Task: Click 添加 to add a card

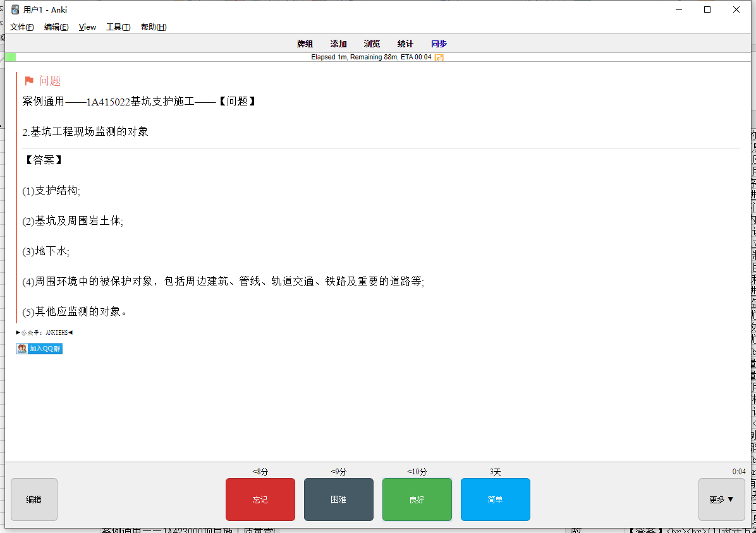Action: [x=338, y=44]
